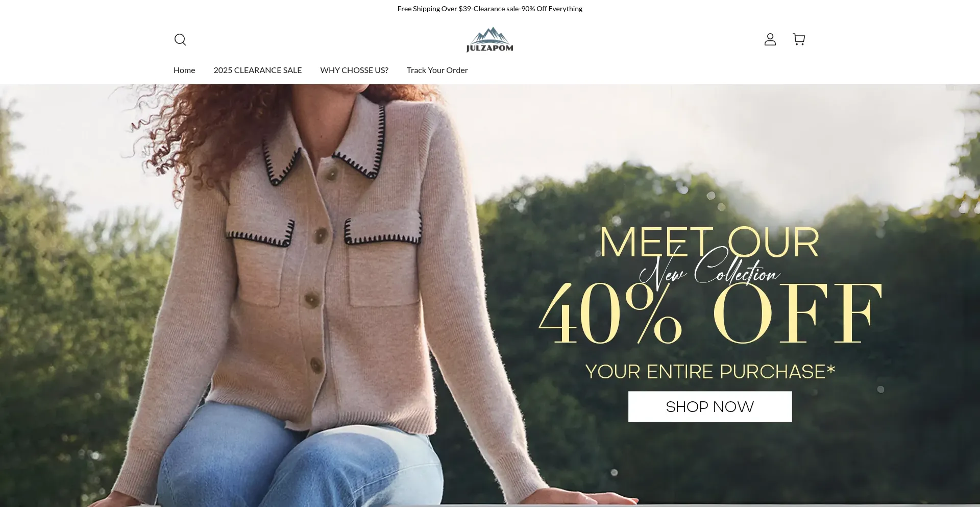The width and height of the screenshot is (980, 507).
Task: Click the MEET OUR banner heading
Action: [709, 242]
